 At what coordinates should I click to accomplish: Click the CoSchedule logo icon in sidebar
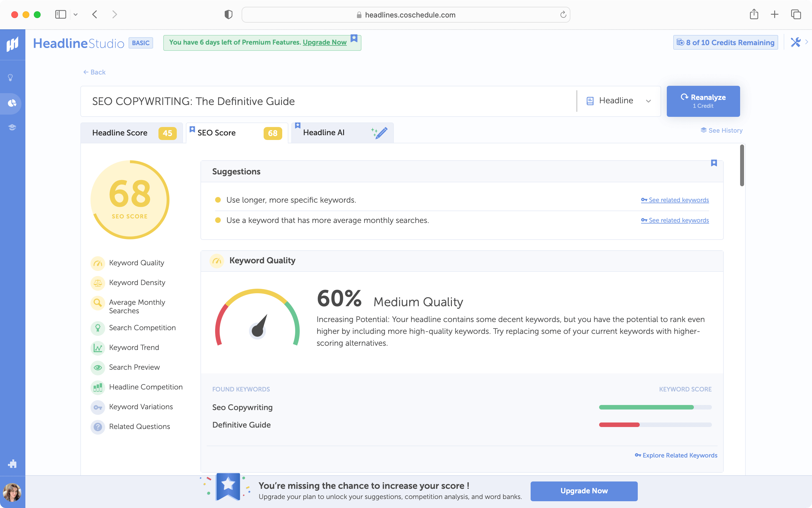click(x=12, y=44)
